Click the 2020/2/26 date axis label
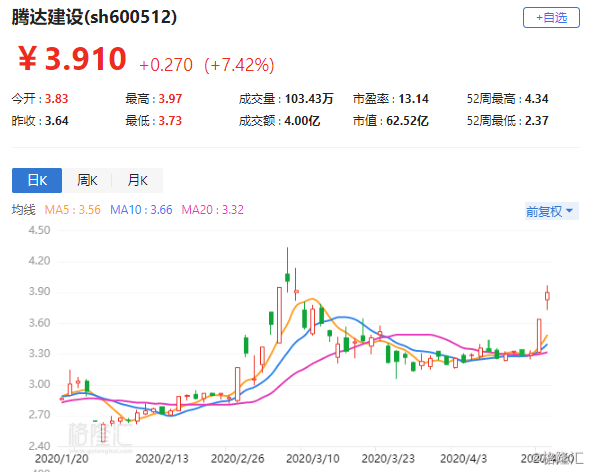591x472 pixels. point(237,459)
